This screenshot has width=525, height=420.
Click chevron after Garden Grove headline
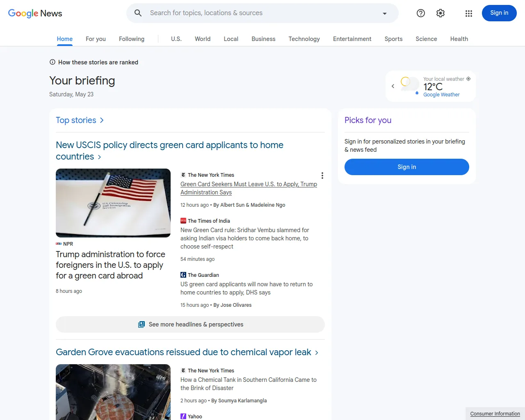point(316,353)
